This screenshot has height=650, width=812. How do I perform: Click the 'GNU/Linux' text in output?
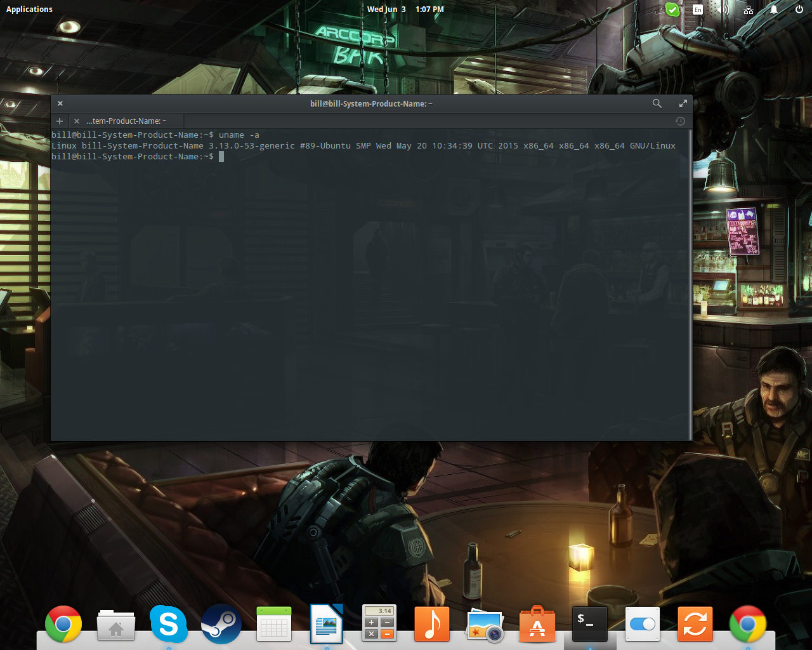653,146
